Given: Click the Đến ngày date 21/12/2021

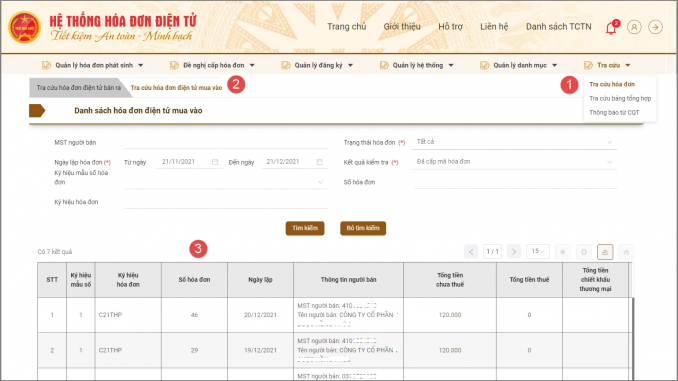Looking at the screenshot, I should [x=283, y=162].
